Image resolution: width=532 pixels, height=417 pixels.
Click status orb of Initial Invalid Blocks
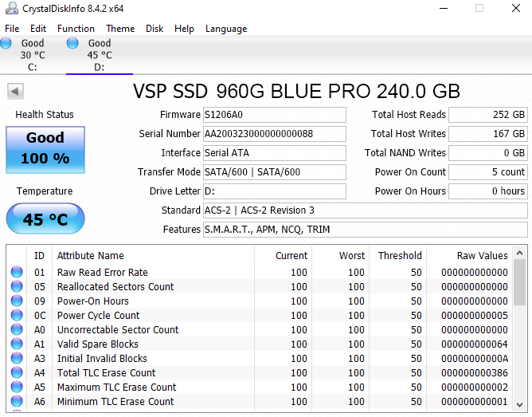point(17,358)
